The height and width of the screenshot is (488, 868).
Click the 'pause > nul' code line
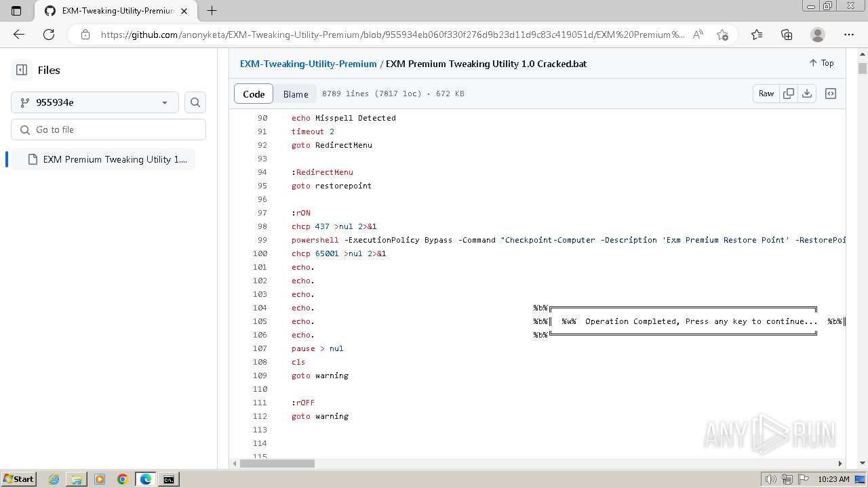317,348
